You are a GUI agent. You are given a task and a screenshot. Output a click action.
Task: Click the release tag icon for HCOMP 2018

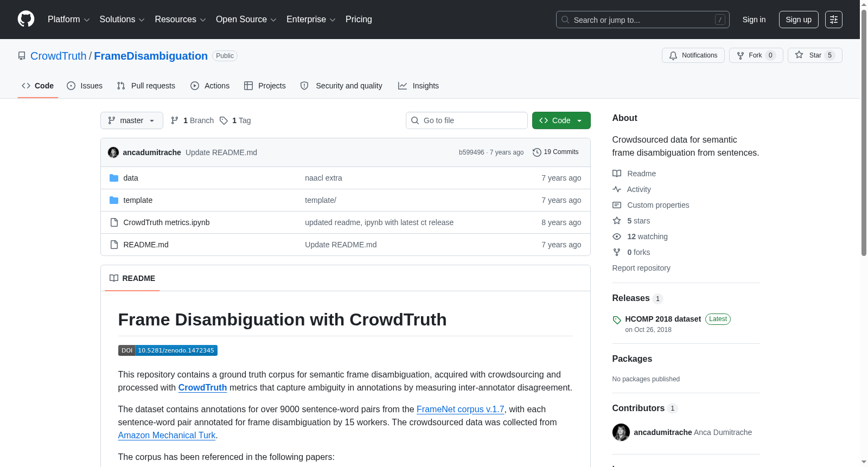(617, 320)
